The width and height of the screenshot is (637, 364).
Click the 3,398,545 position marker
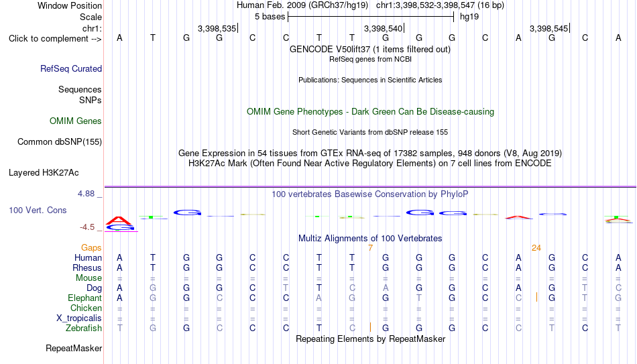tap(549, 28)
